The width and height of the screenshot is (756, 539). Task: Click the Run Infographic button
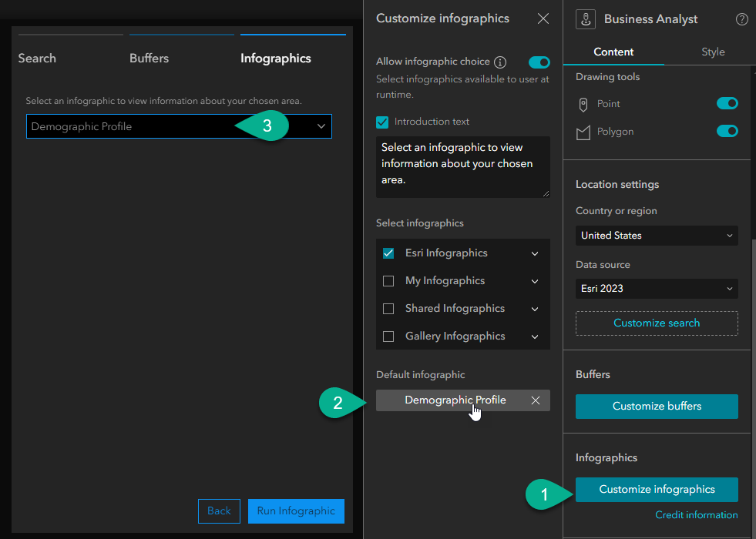[x=296, y=511]
